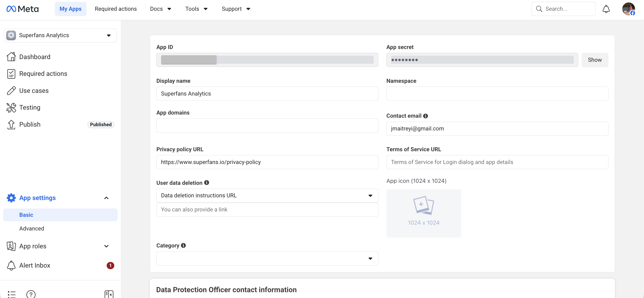Show the App secret
644x298 pixels.
[x=595, y=60]
